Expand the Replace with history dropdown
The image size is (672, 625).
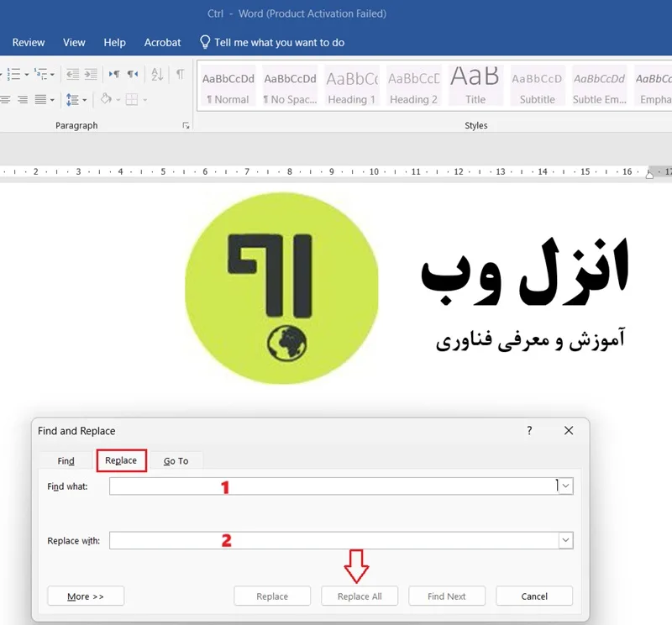point(565,540)
